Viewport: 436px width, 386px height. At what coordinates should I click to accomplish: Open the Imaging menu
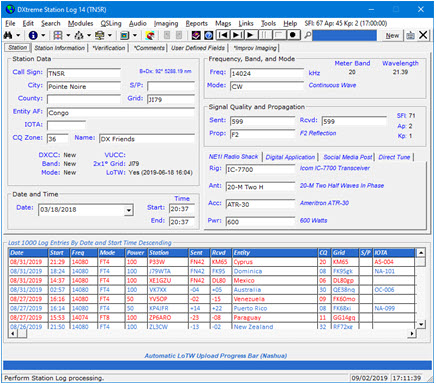coord(166,23)
